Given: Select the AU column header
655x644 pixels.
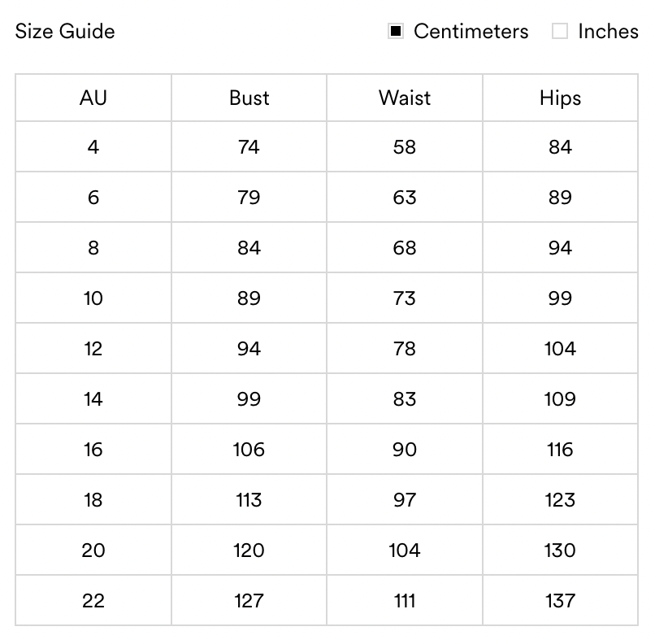Looking at the screenshot, I should coord(93,98).
